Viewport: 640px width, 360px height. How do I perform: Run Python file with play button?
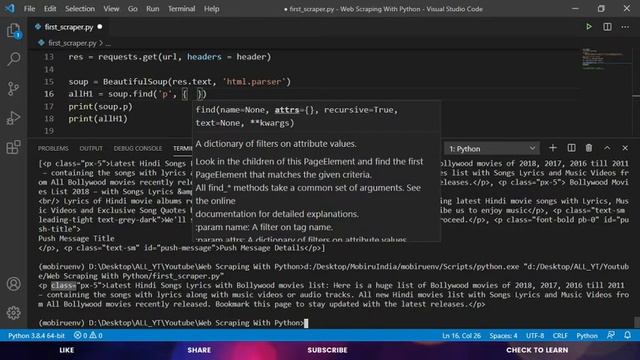click(589, 27)
